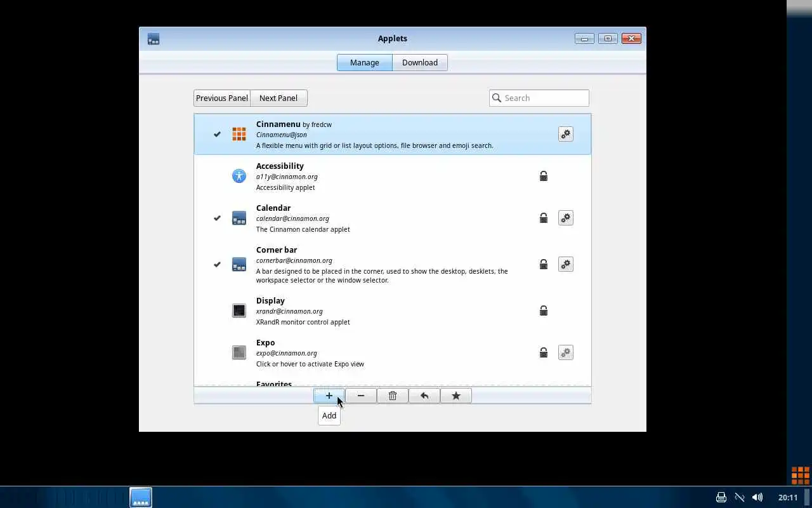Screen dimensions: 812x508
Task: Click the checkmark beside Calendar
Action: coord(217,218)
